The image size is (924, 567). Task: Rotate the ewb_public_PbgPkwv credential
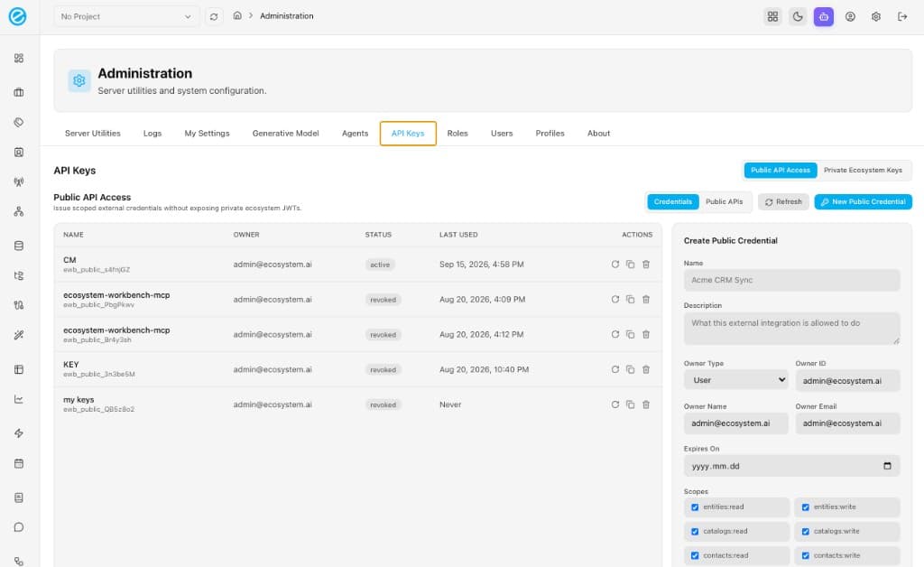[614, 300]
